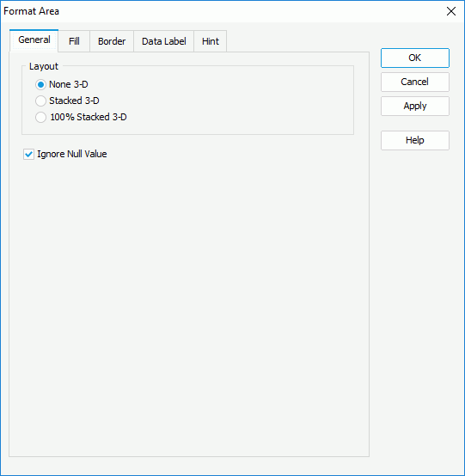This screenshot has height=476, width=465.
Task: Open the Hint tab
Action: [211, 41]
